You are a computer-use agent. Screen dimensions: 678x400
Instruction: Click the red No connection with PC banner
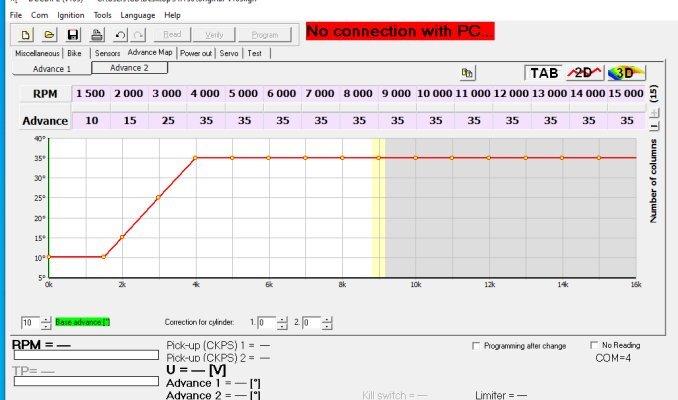click(x=400, y=31)
